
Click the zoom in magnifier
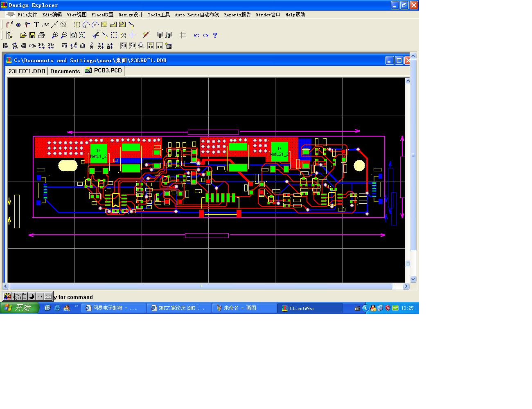(x=55, y=35)
